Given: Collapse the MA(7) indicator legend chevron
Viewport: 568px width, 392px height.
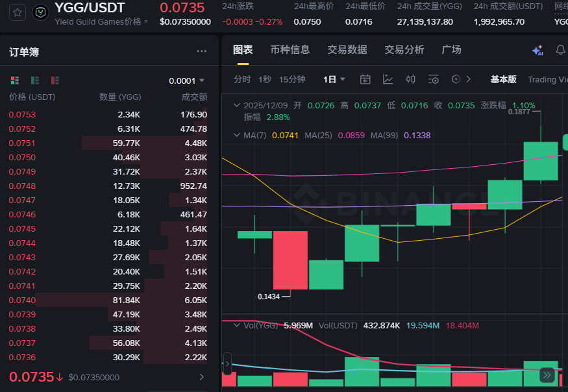Looking at the screenshot, I should (x=236, y=135).
